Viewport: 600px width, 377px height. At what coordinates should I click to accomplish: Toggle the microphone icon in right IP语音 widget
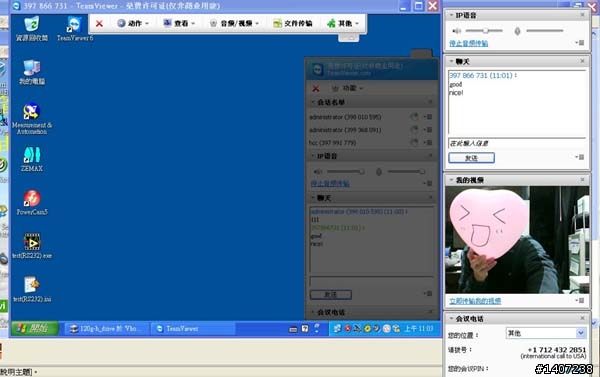point(517,31)
